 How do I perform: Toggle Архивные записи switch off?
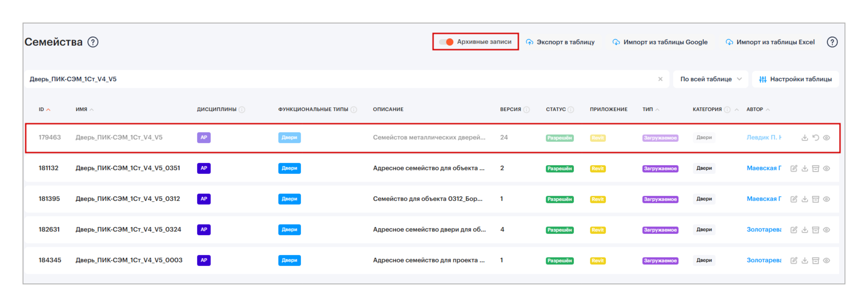tap(446, 42)
